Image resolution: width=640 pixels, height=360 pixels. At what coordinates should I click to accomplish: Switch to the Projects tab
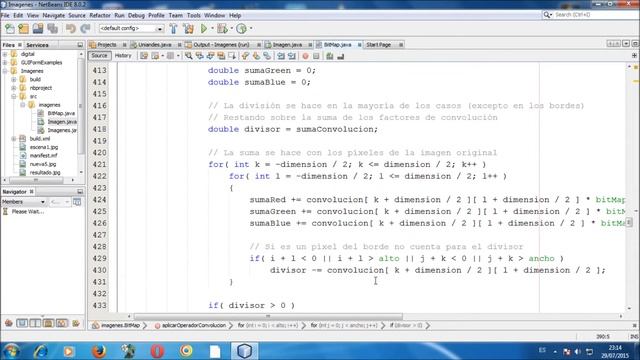click(107, 44)
